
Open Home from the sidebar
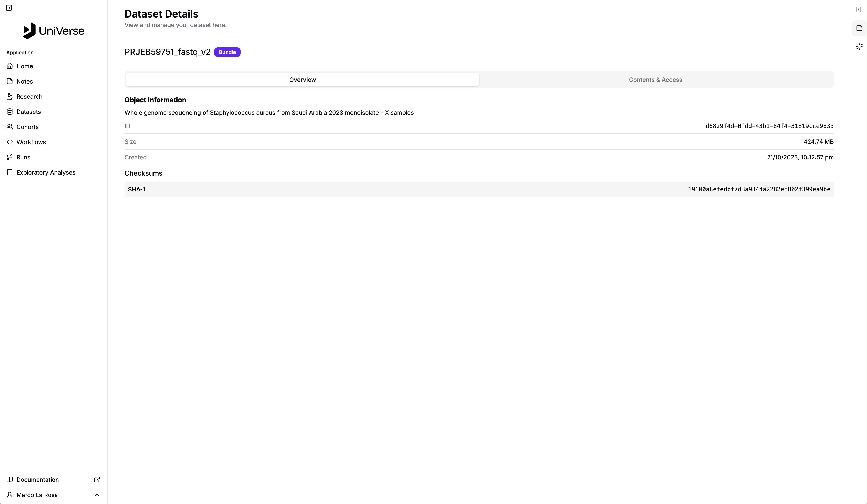pyautogui.click(x=24, y=66)
